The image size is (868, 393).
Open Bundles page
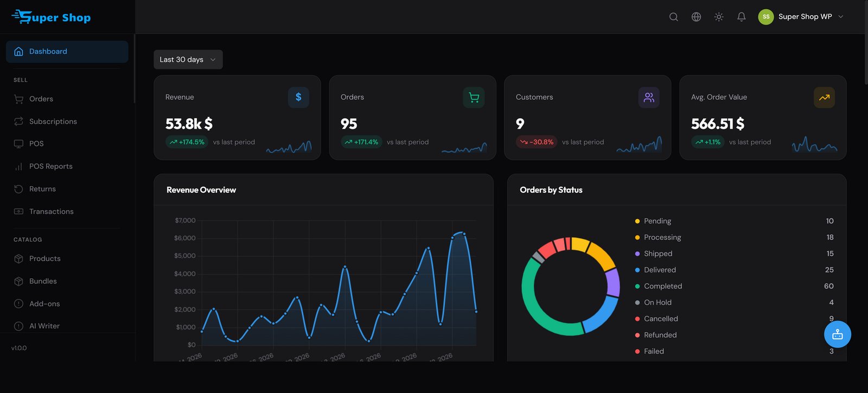[67, 281]
